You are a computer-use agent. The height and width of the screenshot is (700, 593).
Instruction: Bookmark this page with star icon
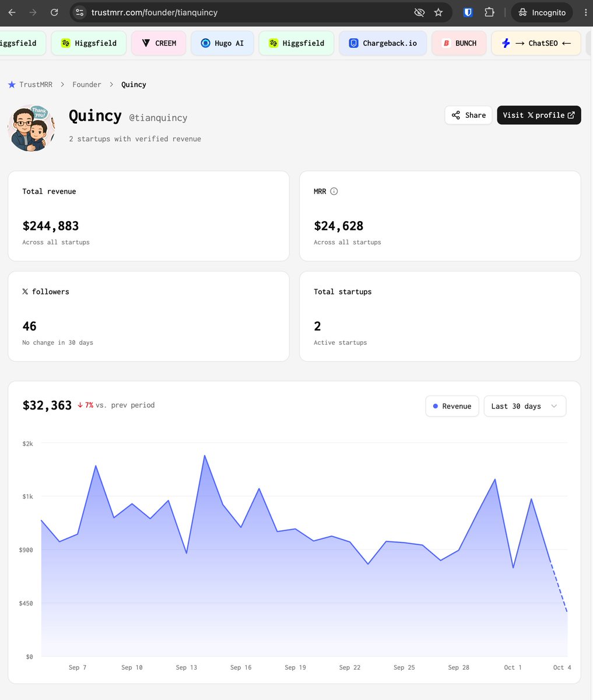pyautogui.click(x=438, y=12)
